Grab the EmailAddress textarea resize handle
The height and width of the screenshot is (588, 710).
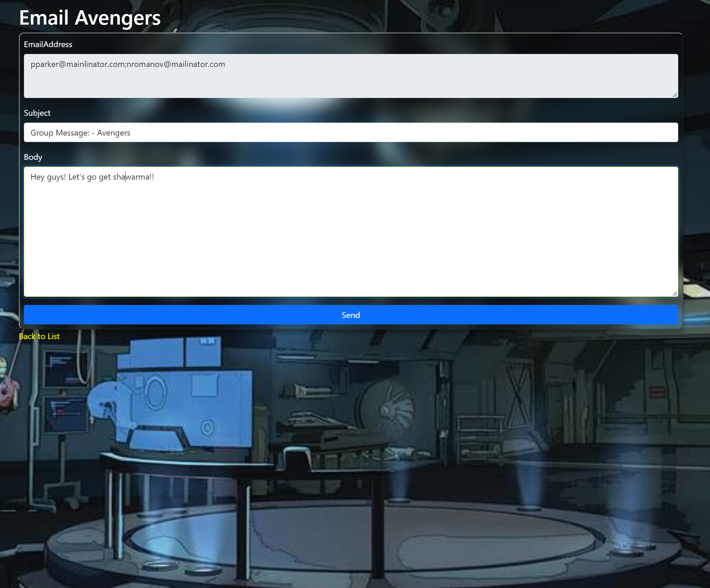(x=675, y=95)
